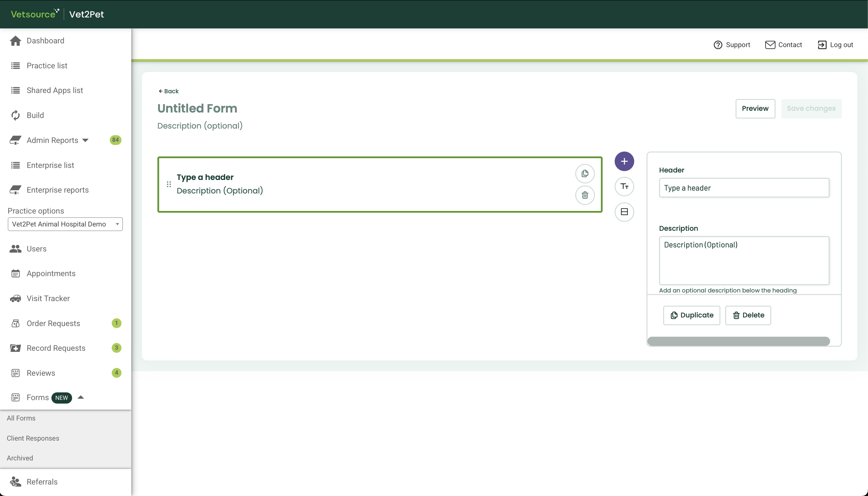Collapse the Forms menu section
This screenshot has height=496, width=868.
tap(81, 397)
